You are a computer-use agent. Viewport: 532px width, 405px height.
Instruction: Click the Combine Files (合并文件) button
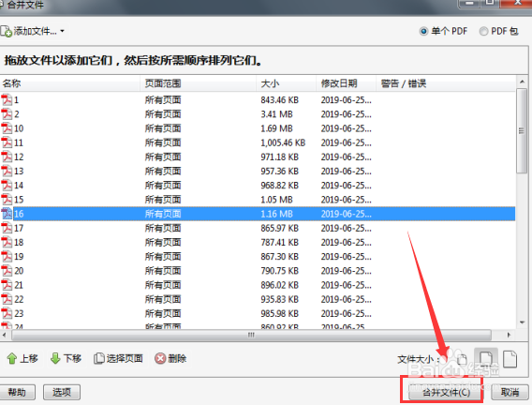446,393
